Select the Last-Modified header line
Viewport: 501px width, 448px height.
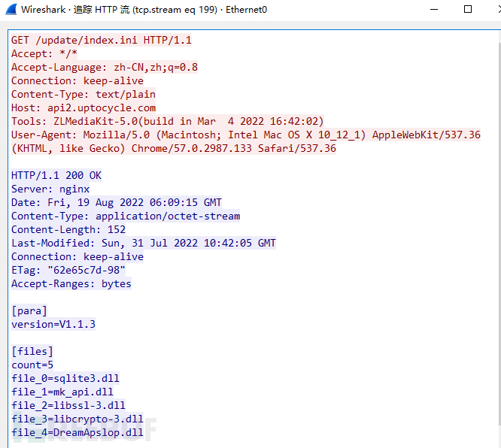pyautogui.click(x=144, y=243)
